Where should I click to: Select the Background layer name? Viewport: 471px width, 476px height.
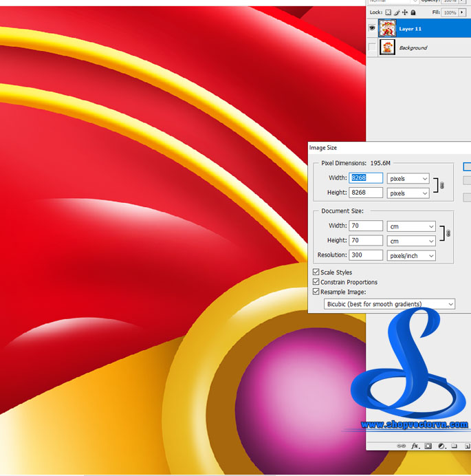413,47
